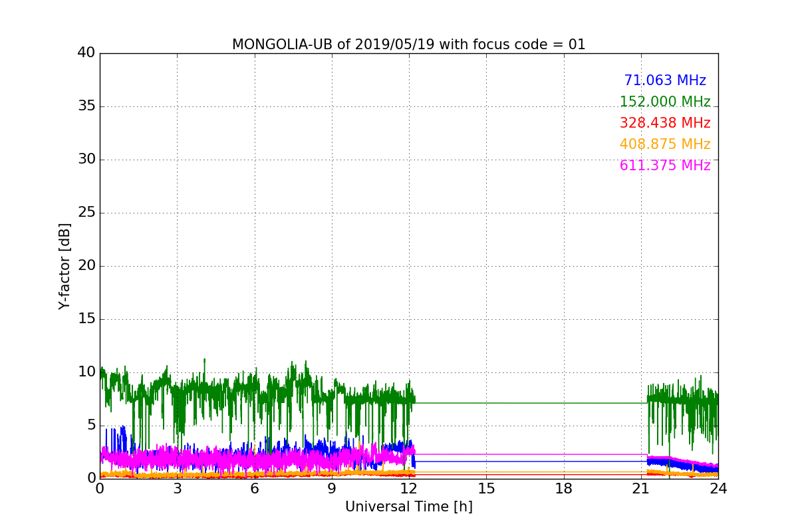The image size is (798, 532).
Task: Click the x-axis tick label 18
Action: tap(564, 488)
